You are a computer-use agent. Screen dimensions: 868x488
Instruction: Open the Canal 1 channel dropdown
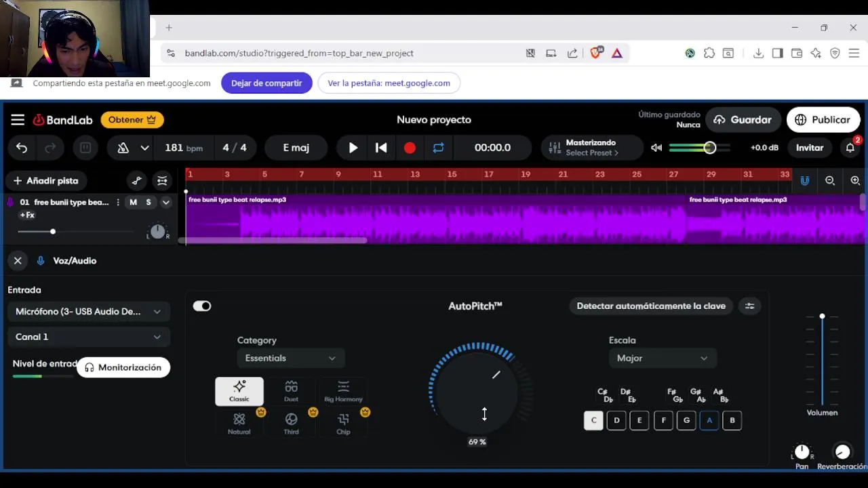coord(89,337)
